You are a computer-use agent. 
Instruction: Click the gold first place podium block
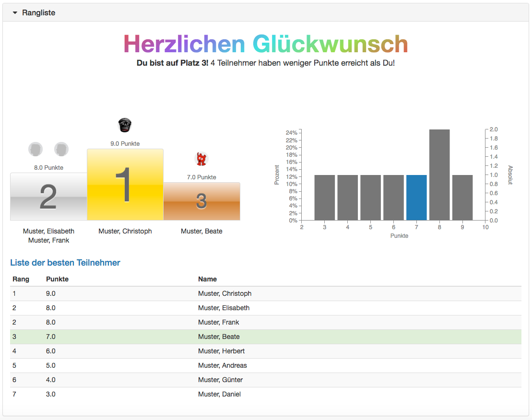click(x=125, y=185)
